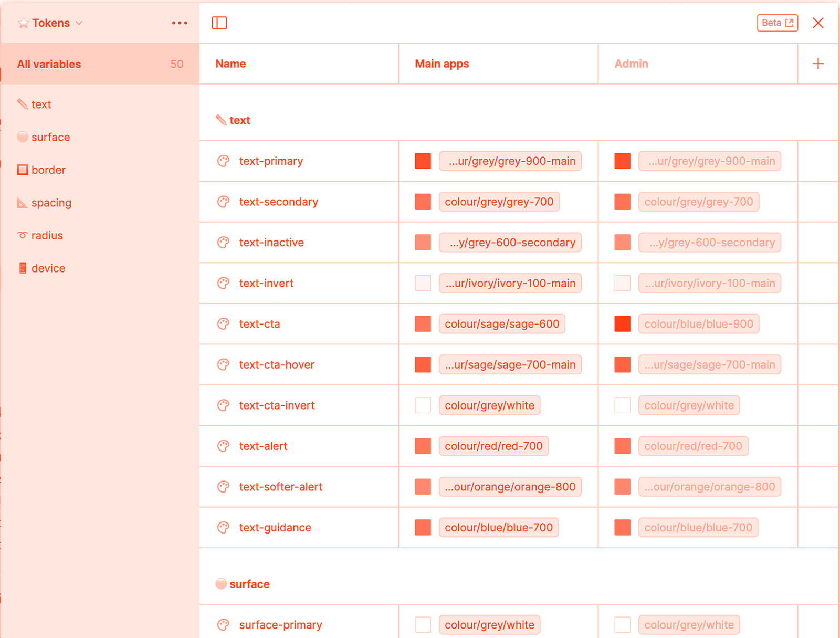The width and height of the screenshot is (840, 638).
Task: Select the text-cta-hover variable name
Action: pyautogui.click(x=277, y=364)
